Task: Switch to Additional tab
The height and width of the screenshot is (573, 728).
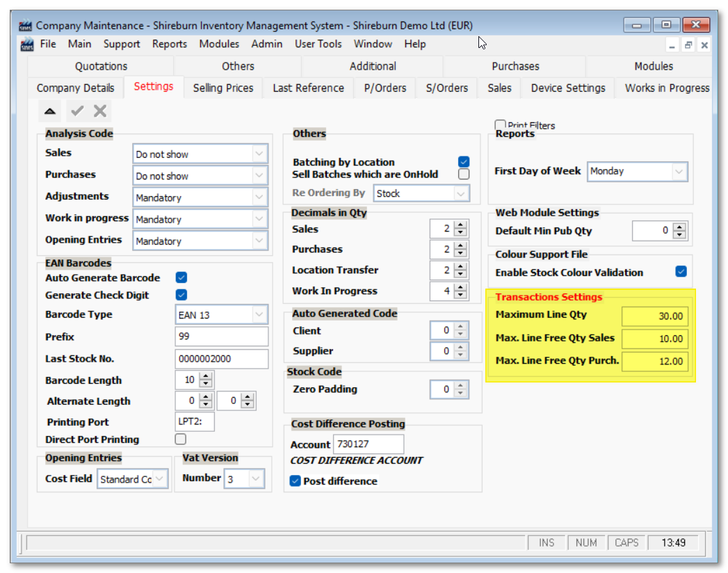Action: click(x=373, y=66)
